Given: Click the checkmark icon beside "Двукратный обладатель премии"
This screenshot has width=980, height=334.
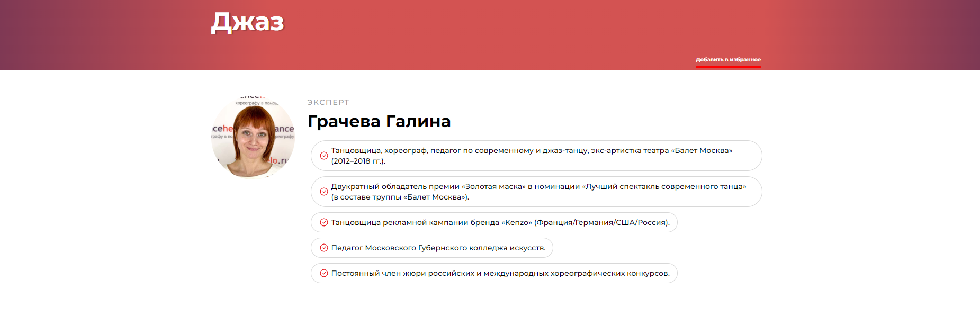Looking at the screenshot, I should pyautogui.click(x=324, y=192).
